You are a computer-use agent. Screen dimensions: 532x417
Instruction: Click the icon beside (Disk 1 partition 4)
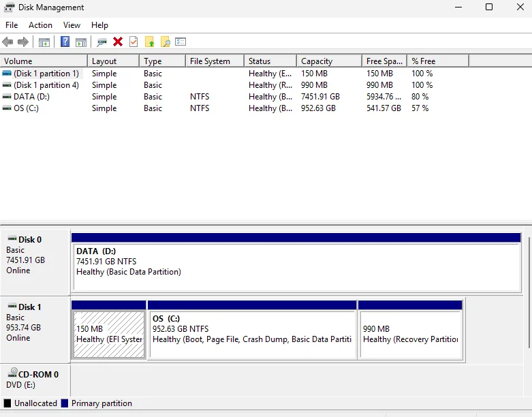(7, 85)
